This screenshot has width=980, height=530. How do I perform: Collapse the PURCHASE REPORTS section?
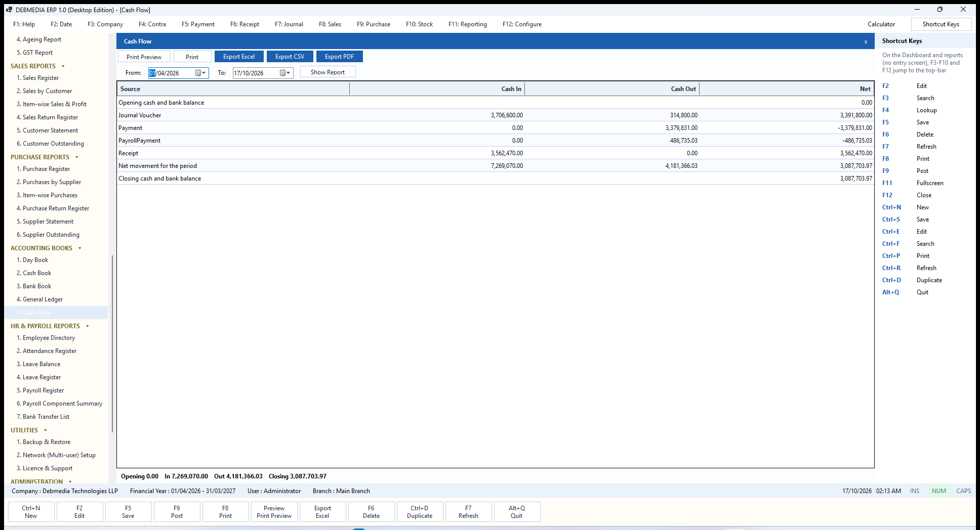pos(77,157)
